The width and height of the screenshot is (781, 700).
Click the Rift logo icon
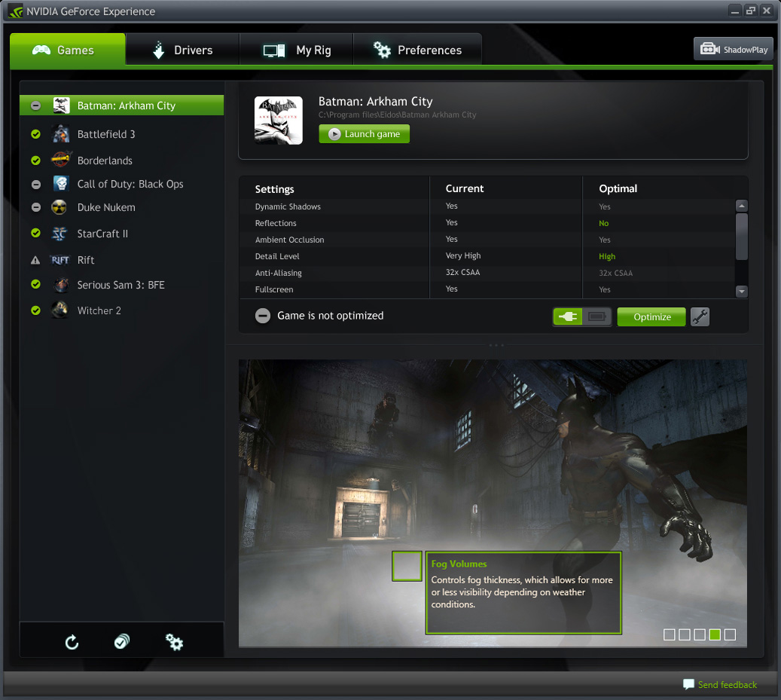59,259
